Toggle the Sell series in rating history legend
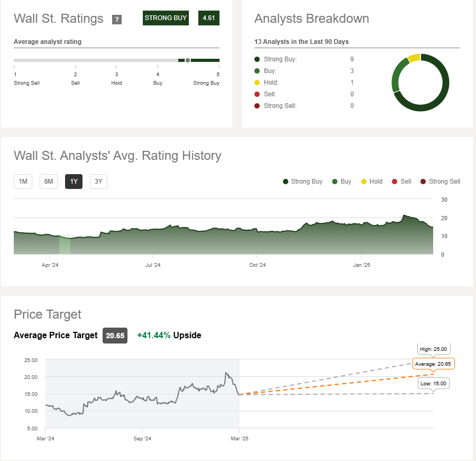This screenshot has height=461, width=476. pyautogui.click(x=393, y=182)
